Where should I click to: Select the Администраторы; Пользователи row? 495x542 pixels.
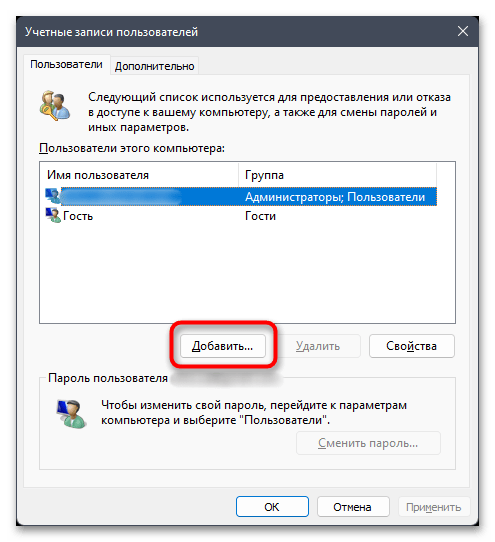click(x=241, y=196)
